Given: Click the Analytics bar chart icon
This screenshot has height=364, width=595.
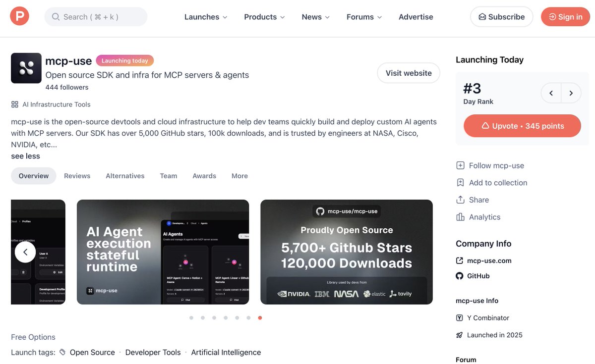Looking at the screenshot, I should [460, 217].
